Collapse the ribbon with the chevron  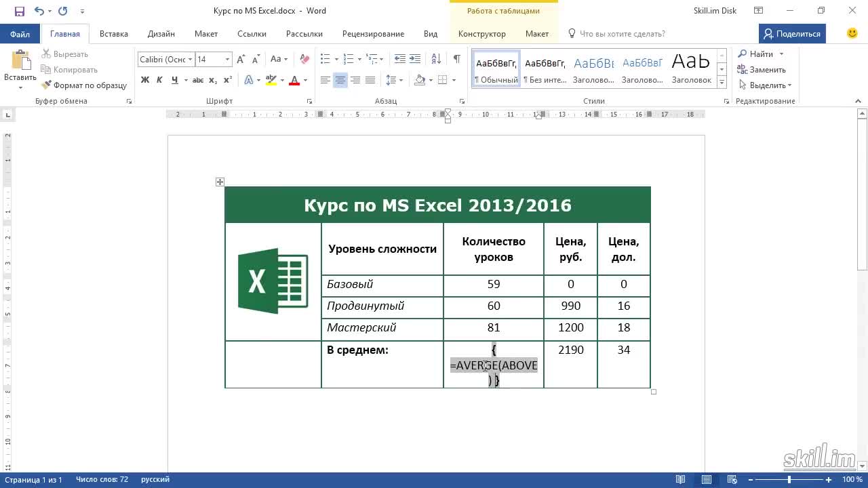pos(858,101)
